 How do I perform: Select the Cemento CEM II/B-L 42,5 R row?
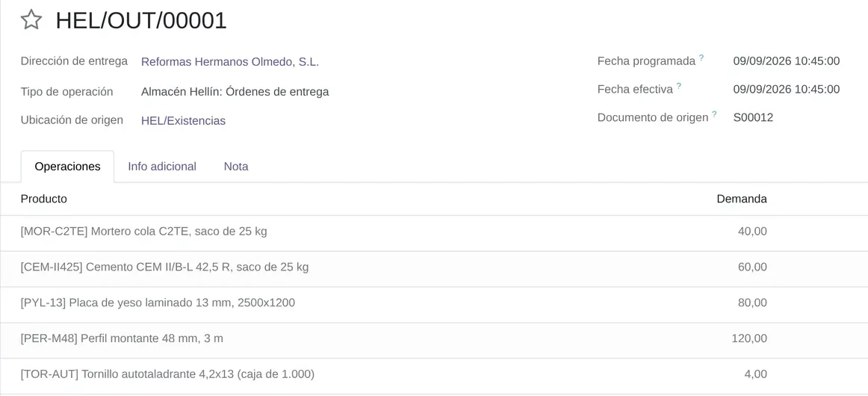(x=434, y=267)
